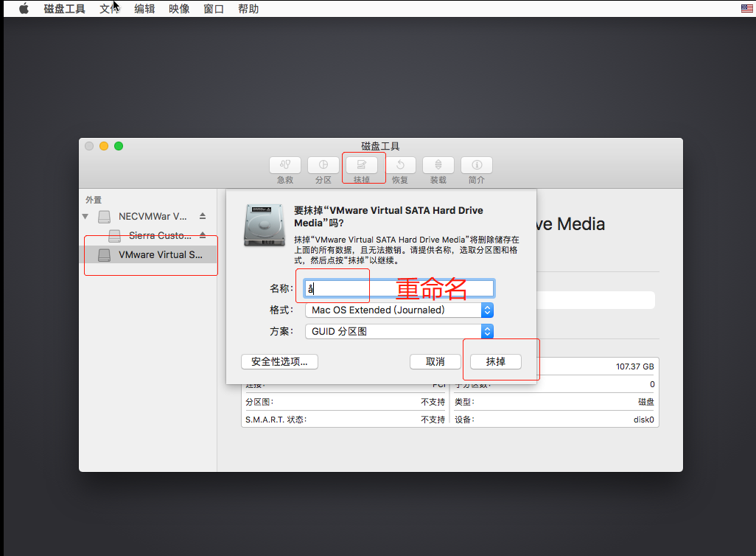756x556 pixels.
Task: Click the 外置 sidebar heading
Action: [x=94, y=200]
